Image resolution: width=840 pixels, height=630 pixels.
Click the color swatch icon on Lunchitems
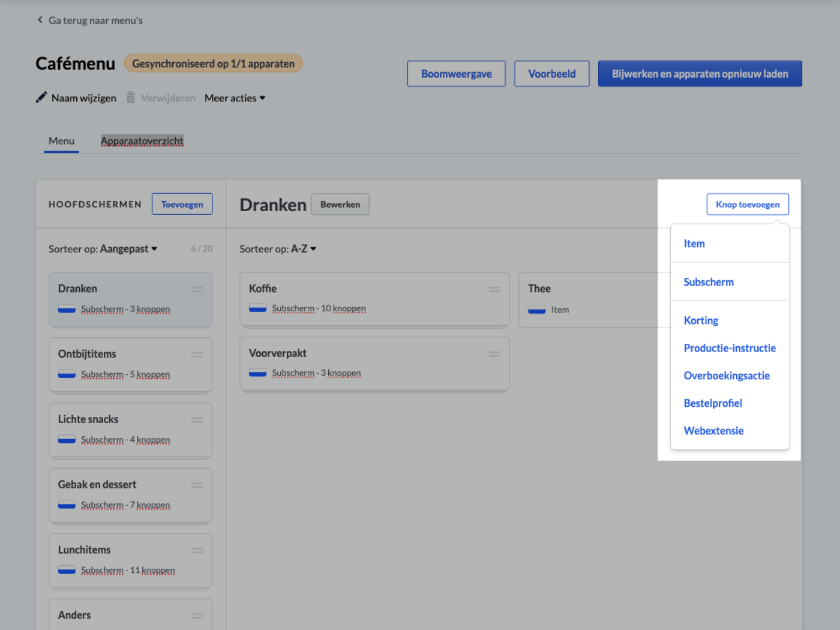67,571
